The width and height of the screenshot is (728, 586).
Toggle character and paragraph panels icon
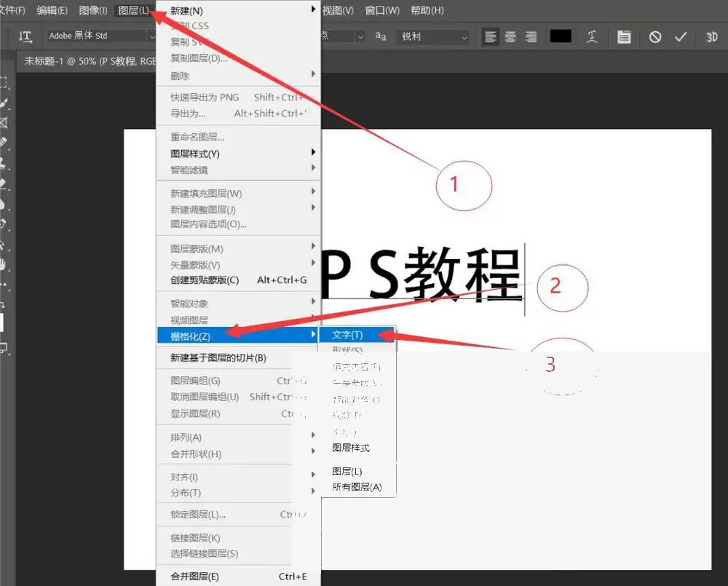pyautogui.click(x=624, y=36)
